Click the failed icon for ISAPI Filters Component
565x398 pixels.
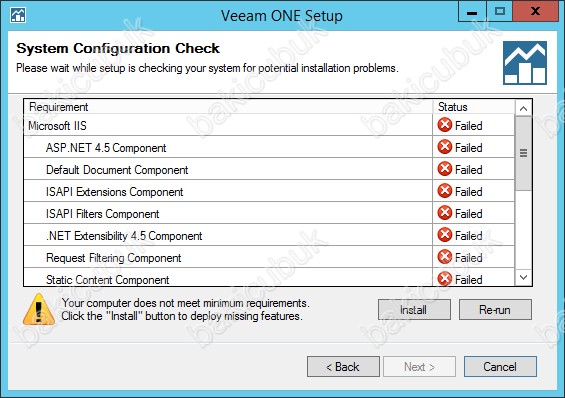pyautogui.click(x=445, y=213)
